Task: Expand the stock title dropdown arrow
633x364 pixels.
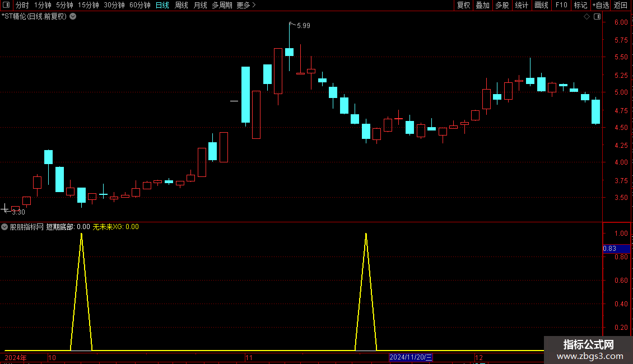Action: [73, 17]
